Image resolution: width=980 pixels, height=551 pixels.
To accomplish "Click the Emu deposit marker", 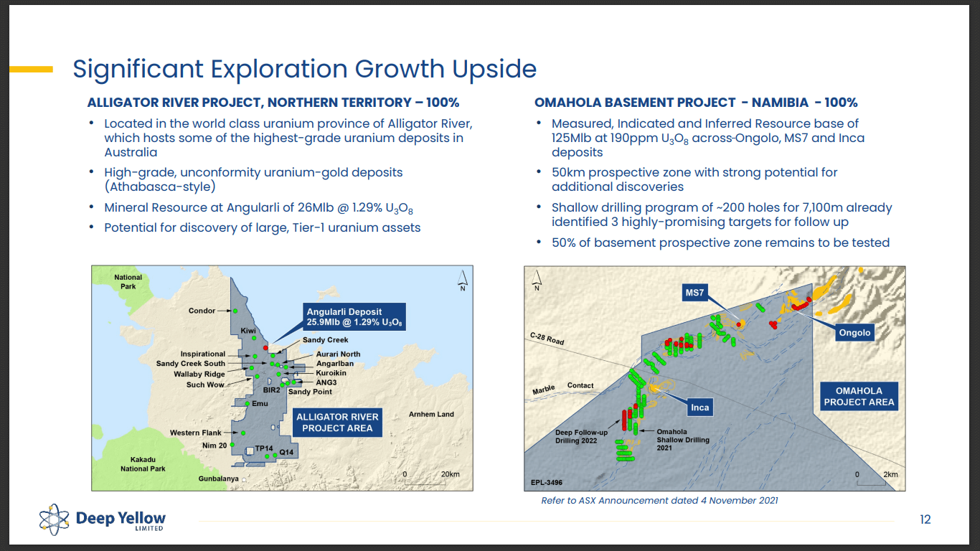I will coord(248,403).
